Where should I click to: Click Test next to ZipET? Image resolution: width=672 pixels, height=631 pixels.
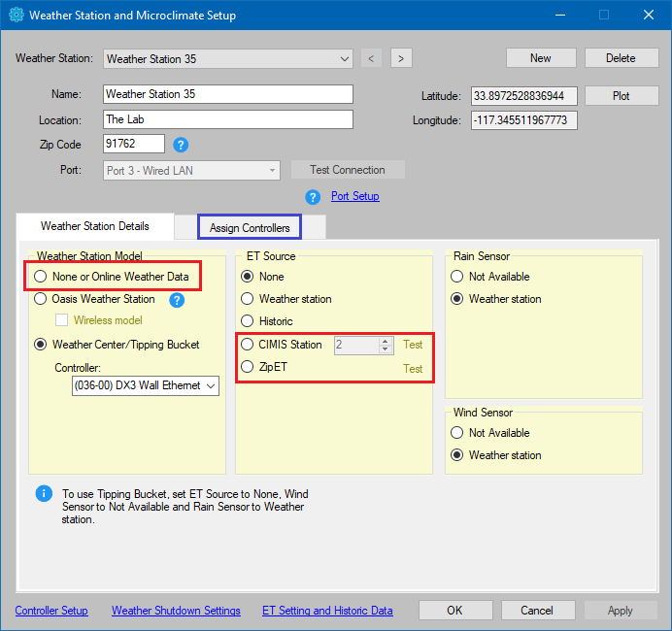413,368
